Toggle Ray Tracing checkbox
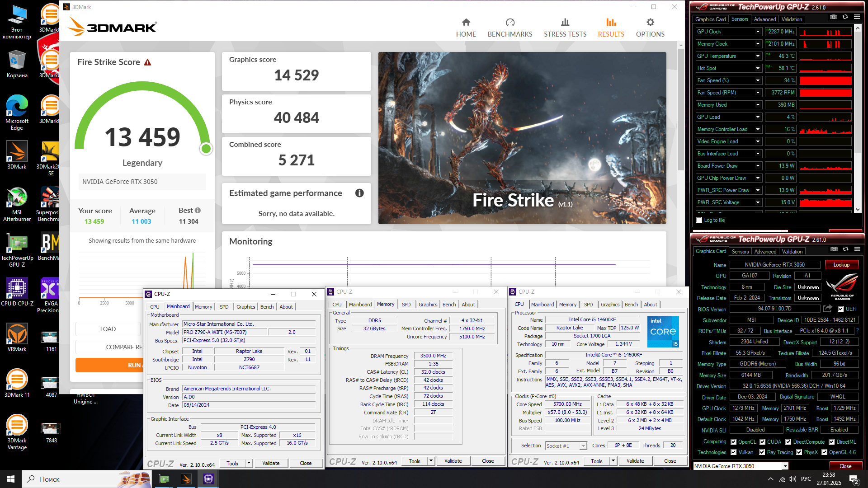The height and width of the screenshot is (488, 868). 763,452
